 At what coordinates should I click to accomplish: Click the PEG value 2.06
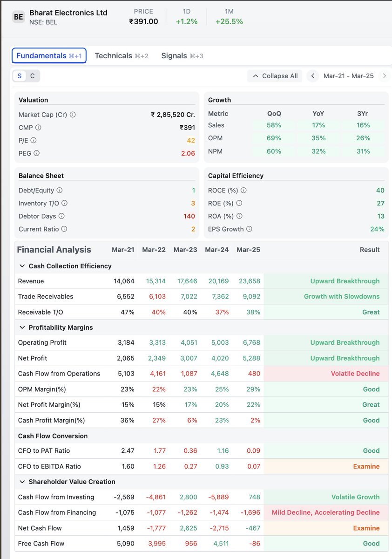(188, 153)
